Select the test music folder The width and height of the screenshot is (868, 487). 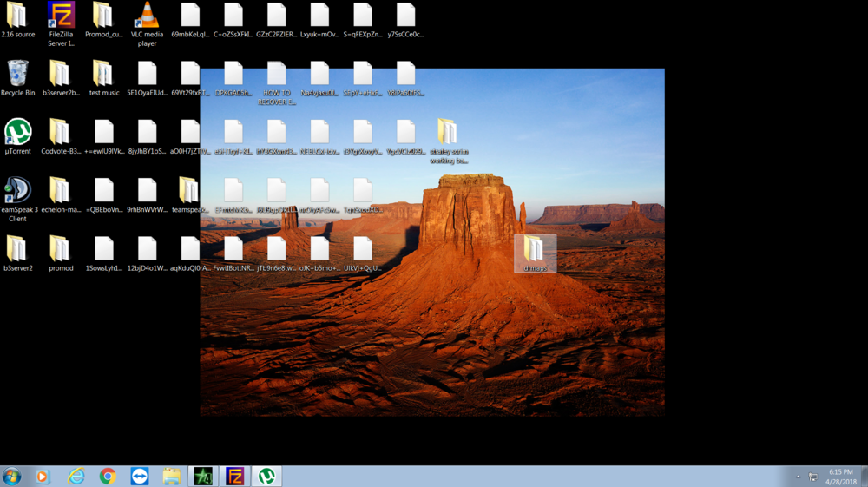pyautogui.click(x=103, y=74)
